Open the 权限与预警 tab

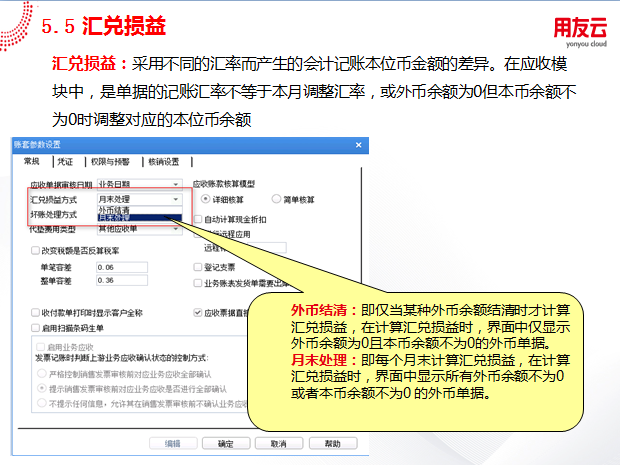110,161
